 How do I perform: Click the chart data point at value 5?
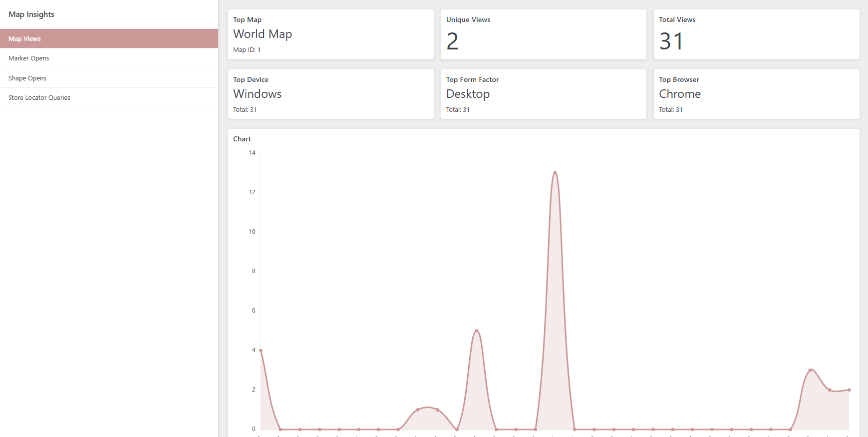(477, 331)
